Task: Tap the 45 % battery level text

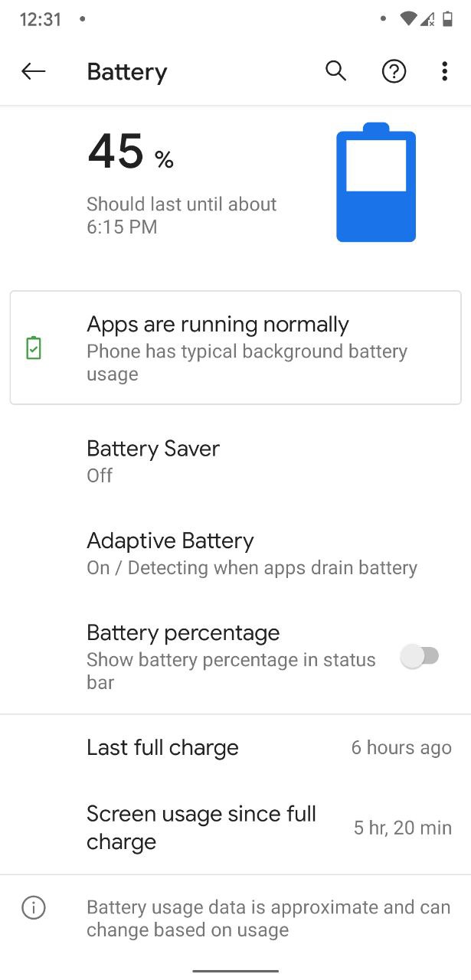Action: 130,152
